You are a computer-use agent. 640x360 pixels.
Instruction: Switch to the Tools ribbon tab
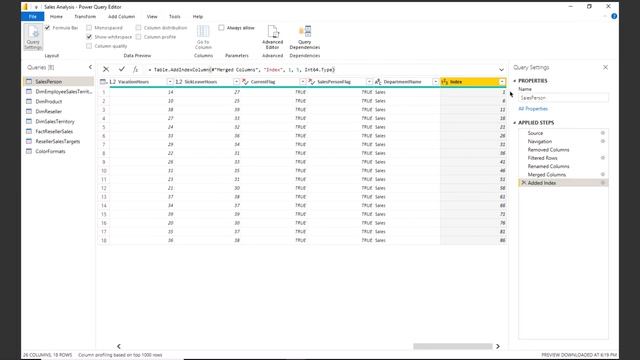click(x=174, y=17)
